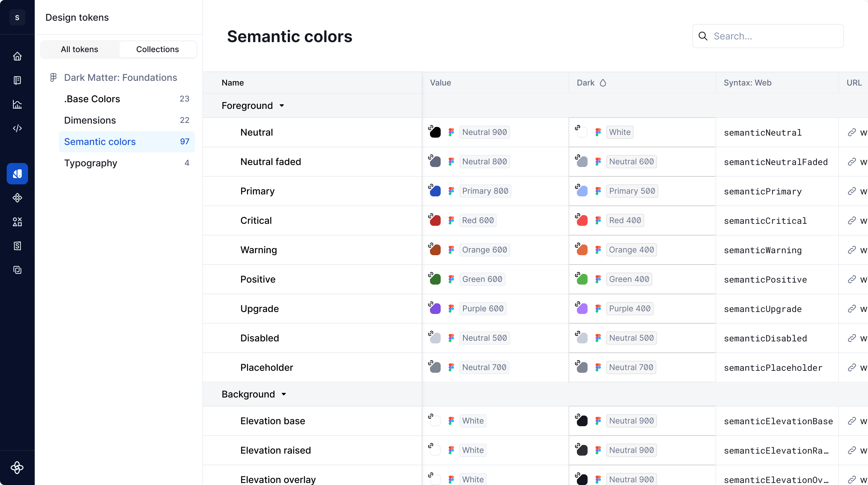
Task: Collapse the Background group
Action: click(283, 394)
